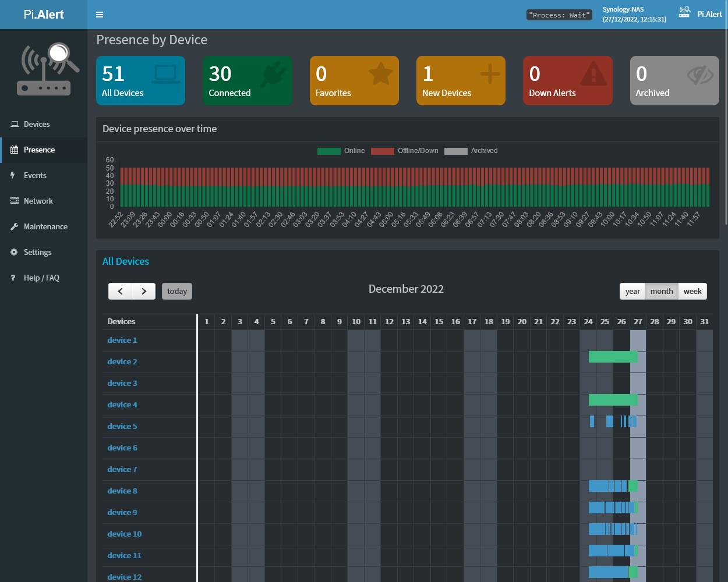Open Pi.Alert Settings
The height and width of the screenshot is (582, 728).
(38, 252)
